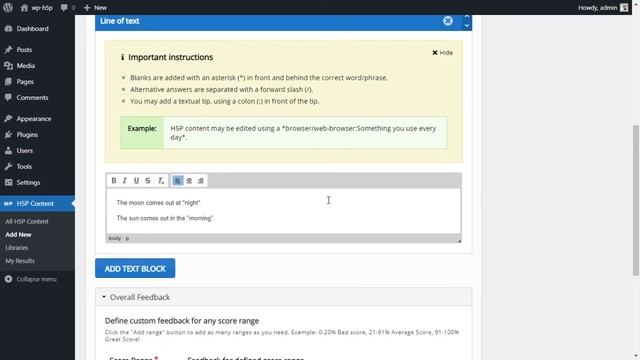The height and width of the screenshot is (360, 640).
Task: Click the Media icon in sidebar
Action: pyautogui.click(x=8, y=65)
